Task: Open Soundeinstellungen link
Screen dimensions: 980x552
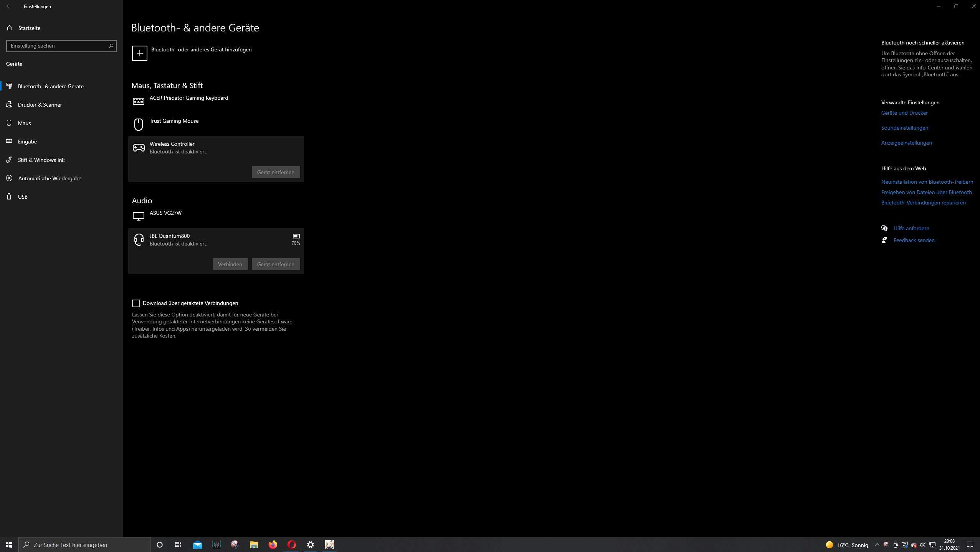Action: 904,128
